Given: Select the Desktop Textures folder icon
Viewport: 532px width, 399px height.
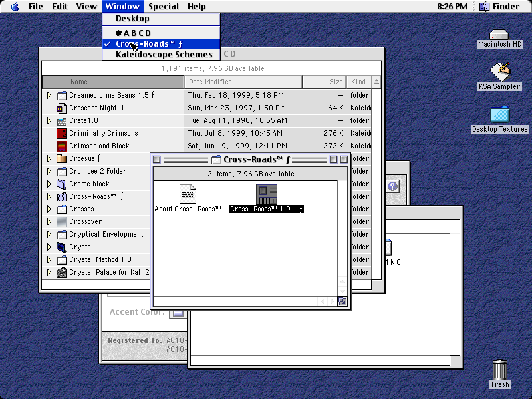Looking at the screenshot, I should point(499,114).
